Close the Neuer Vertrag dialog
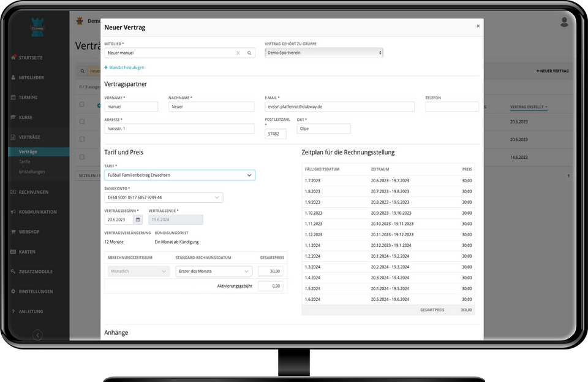The height and width of the screenshot is (382, 588). 478,26
